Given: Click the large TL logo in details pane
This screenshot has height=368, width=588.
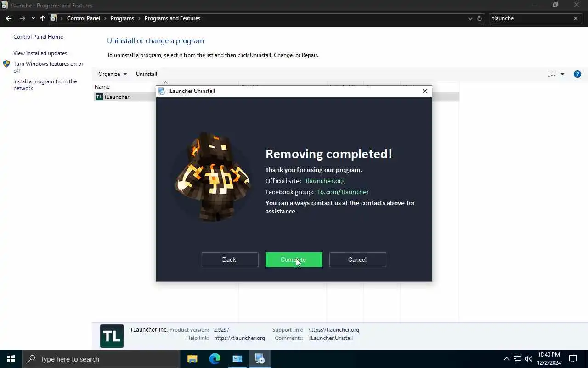Looking at the screenshot, I should pos(112,336).
